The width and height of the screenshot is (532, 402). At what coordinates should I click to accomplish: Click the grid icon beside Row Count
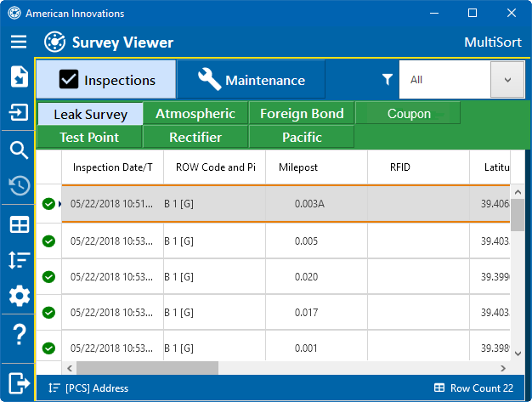click(439, 388)
